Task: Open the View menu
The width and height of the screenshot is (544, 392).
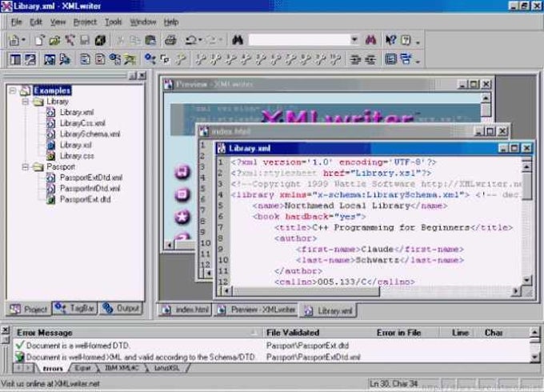Action: tap(58, 22)
